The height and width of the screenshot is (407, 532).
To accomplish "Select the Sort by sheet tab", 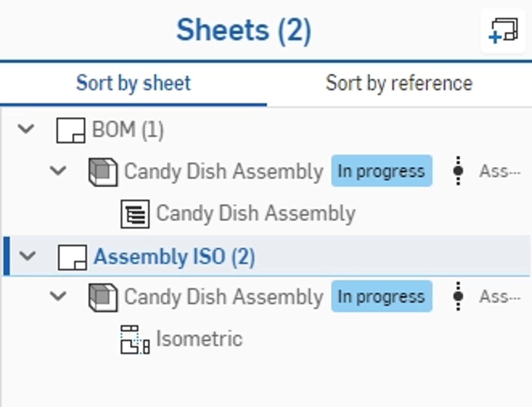I will [133, 83].
